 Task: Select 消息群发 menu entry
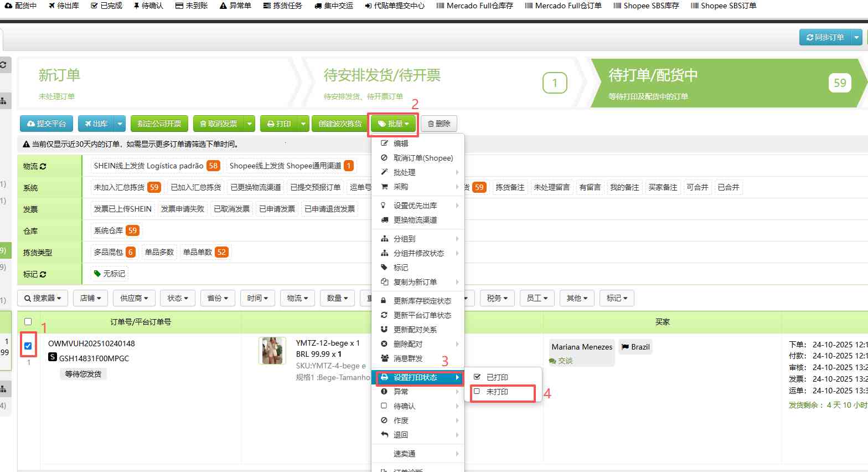click(417, 358)
